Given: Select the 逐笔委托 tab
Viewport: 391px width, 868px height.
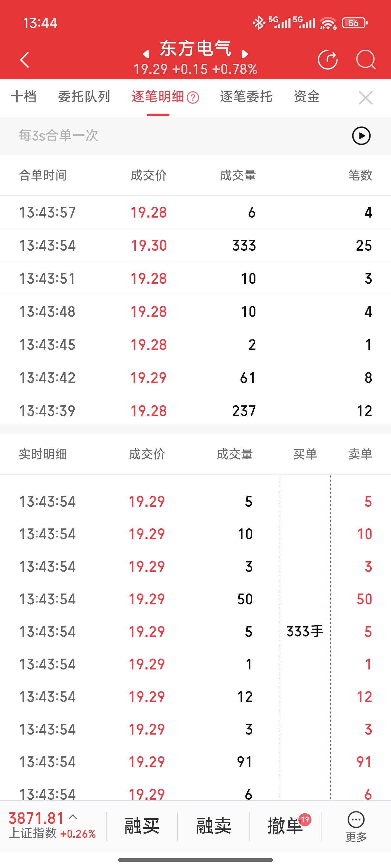Looking at the screenshot, I should 246,97.
